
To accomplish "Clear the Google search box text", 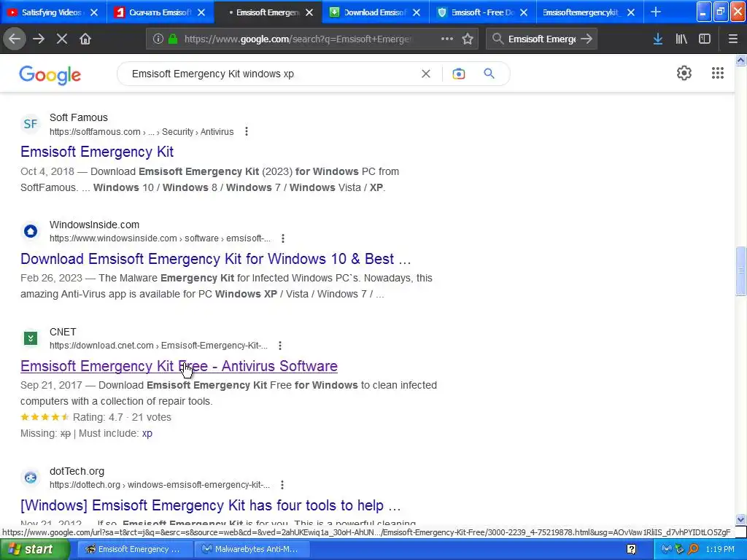I will point(426,74).
